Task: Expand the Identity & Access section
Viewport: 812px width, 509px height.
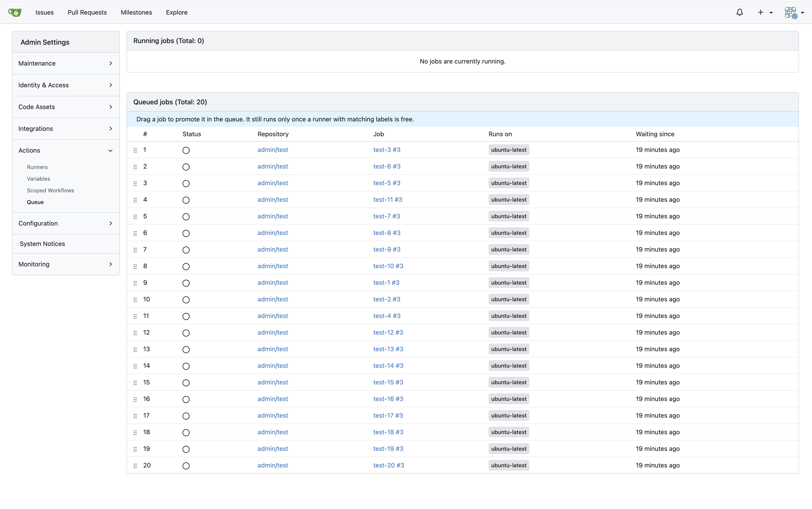Action: coord(66,85)
